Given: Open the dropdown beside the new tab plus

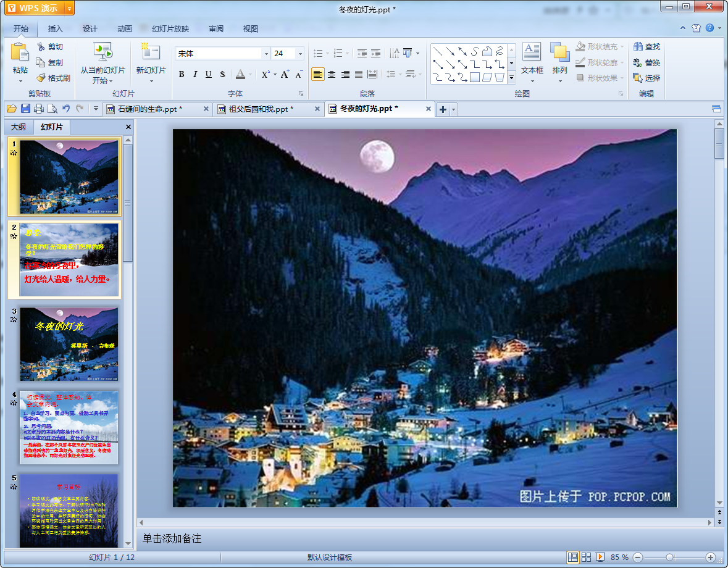Looking at the screenshot, I should click(x=454, y=109).
